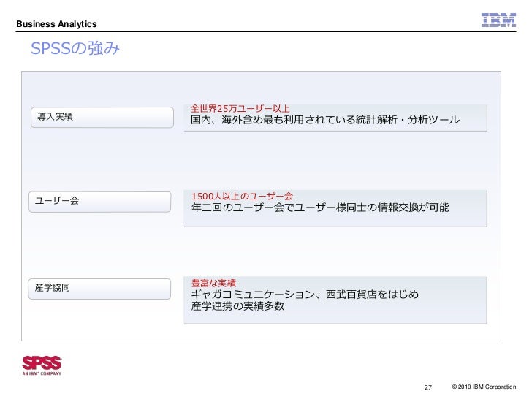The width and height of the screenshot is (532, 399).
Task: Click red heading '1500人以上のユーザー会'
Action: (242, 196)
